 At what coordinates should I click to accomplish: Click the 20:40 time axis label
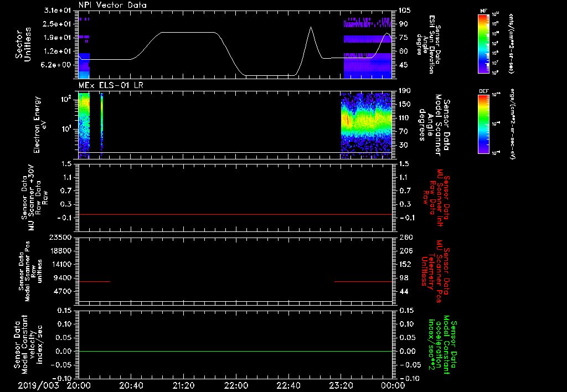[131, 385]
